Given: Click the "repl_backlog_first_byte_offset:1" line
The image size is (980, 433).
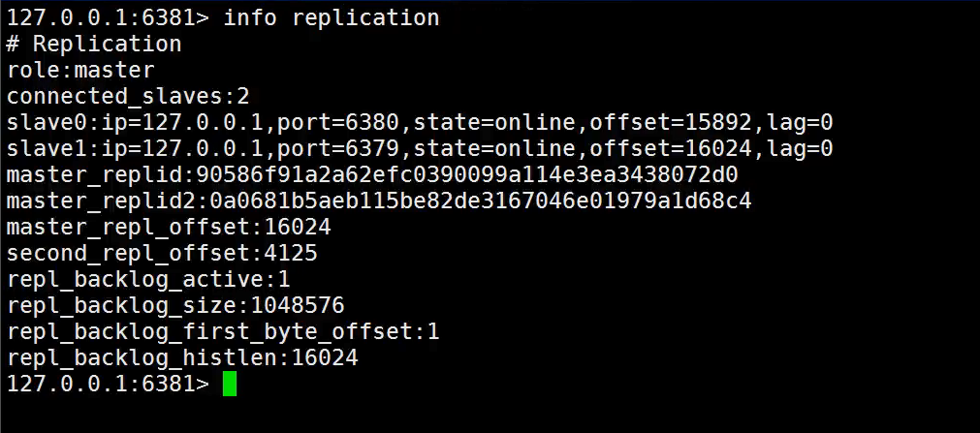Looking at the screenshot, I should (x=223, y=332).
